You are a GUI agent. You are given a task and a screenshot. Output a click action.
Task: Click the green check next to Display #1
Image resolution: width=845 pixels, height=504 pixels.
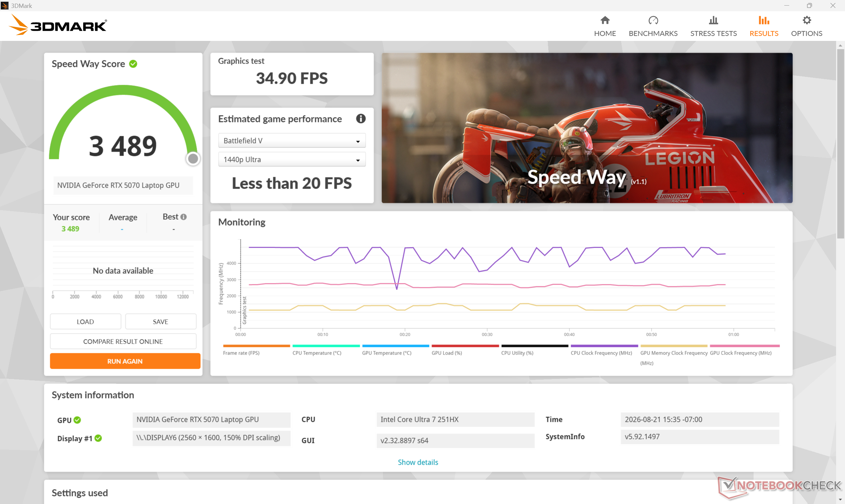tap(98, 438)
